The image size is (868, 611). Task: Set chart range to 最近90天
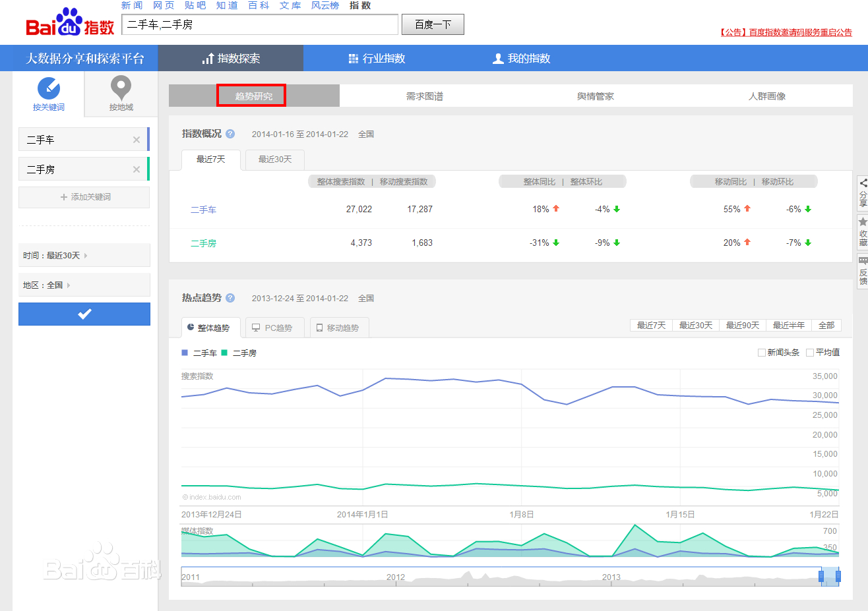tap(743, 326)
